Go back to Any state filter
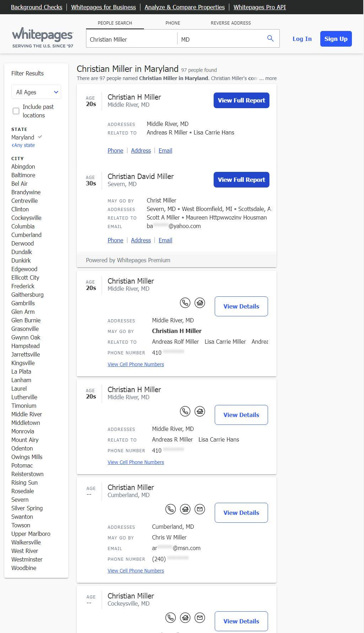Viewport: 364px width, 633px height. 23,145
